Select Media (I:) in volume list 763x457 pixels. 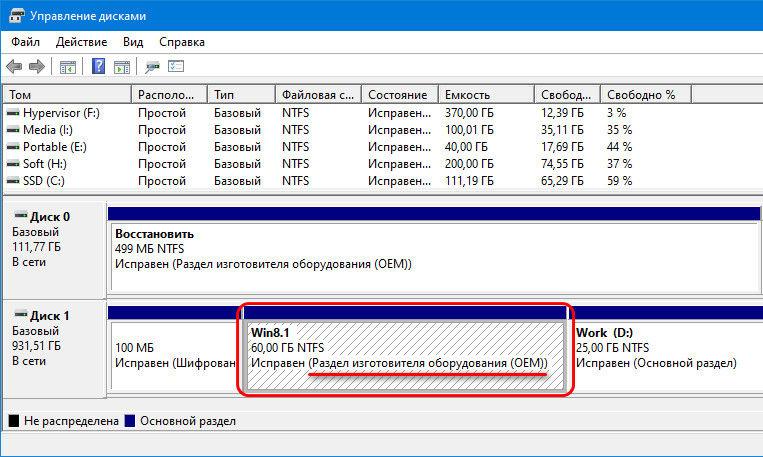48,130
